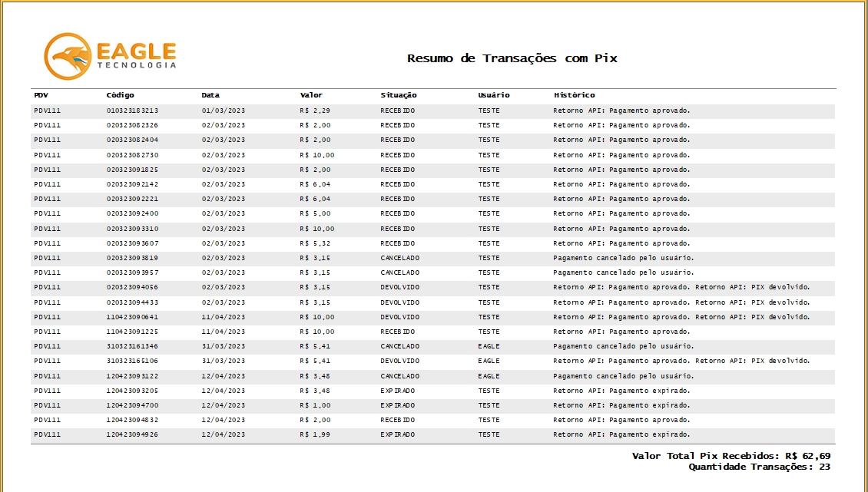Click TESTE user for code 010323183213
This screenshot has width=868, height=492.
tap(489, 111)
